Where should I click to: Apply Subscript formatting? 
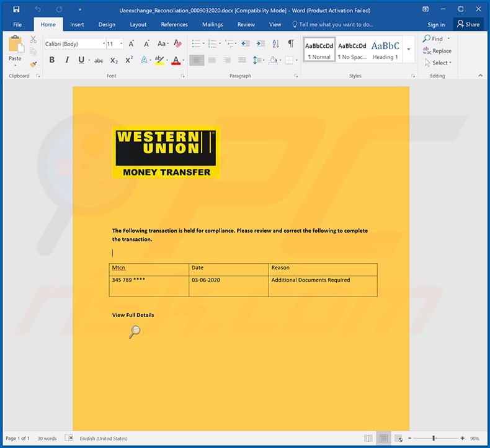click(114, 60)
